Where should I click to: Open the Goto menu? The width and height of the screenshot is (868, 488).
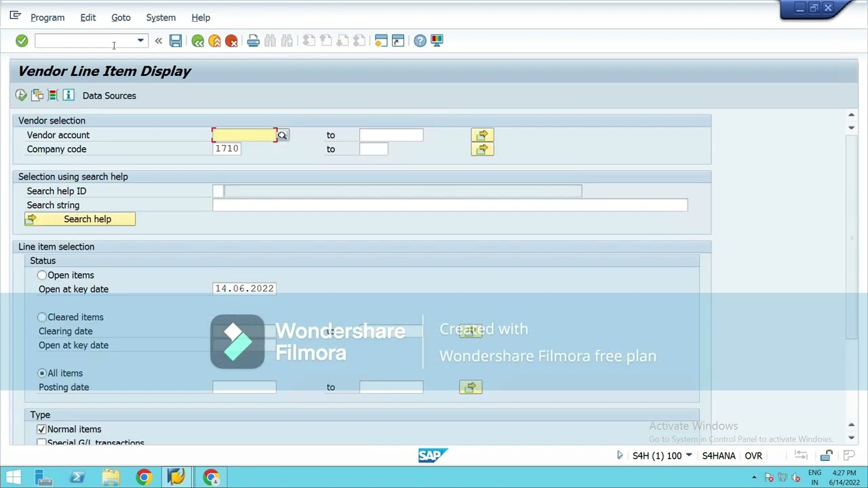pos(121,18)
